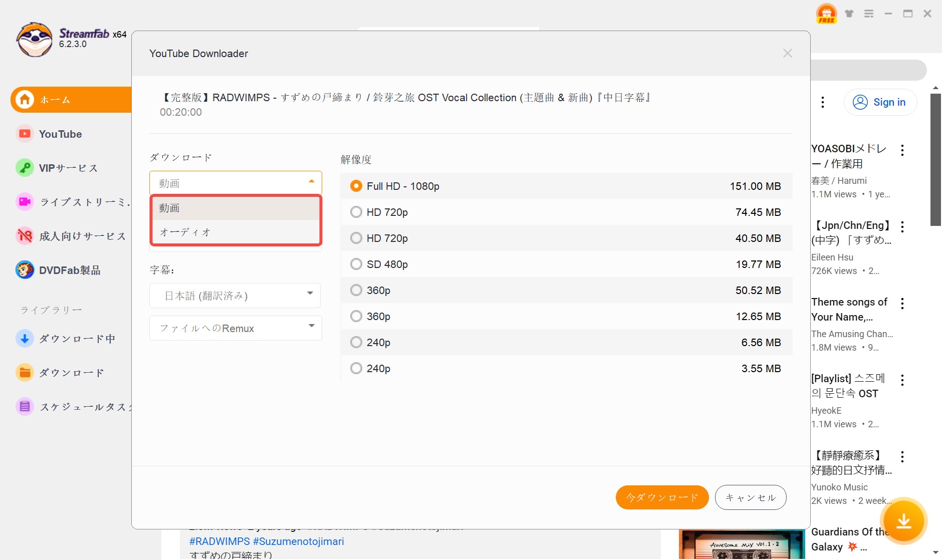Click the StreamFab sloth logo
The image size is (942, 560).
tap(34, 40)
